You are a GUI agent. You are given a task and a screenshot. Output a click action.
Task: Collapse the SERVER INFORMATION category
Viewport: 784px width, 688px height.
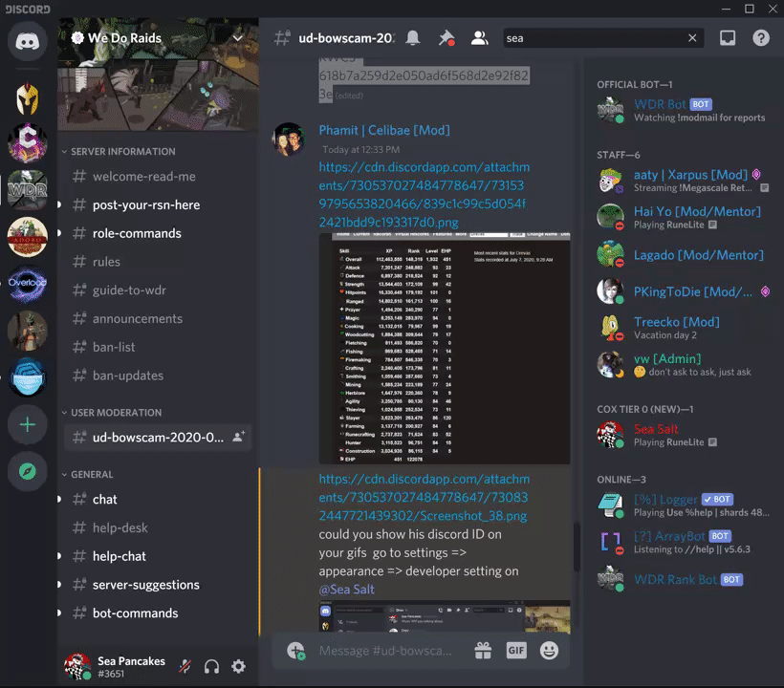coord(119,151)
